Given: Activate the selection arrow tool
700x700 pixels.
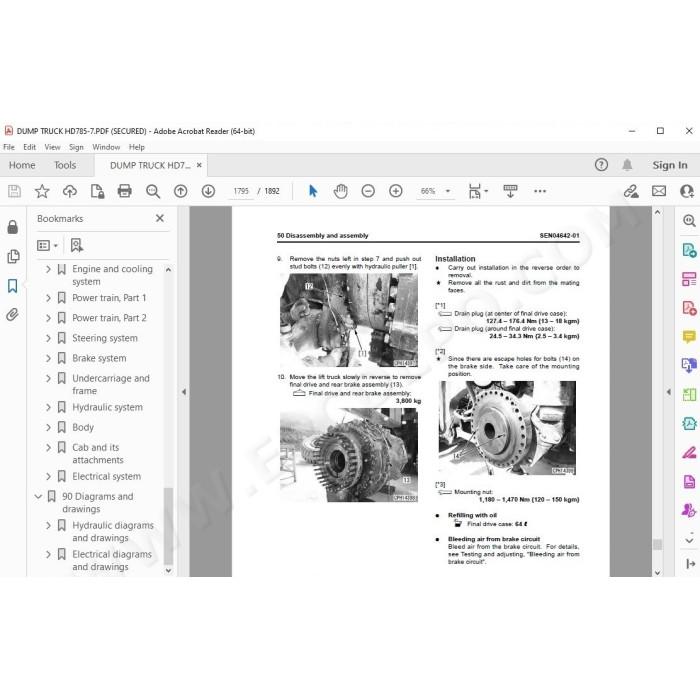Looking at the screenshot, I should (x=313, y=192).
